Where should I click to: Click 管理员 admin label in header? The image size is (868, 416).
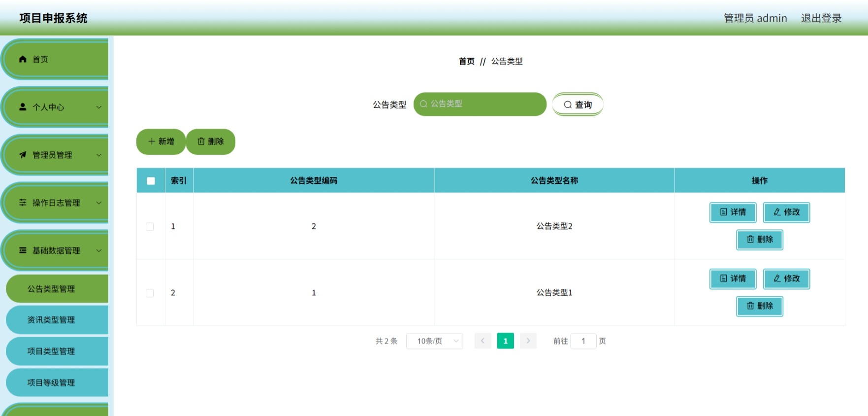click(x=755, y=18)
